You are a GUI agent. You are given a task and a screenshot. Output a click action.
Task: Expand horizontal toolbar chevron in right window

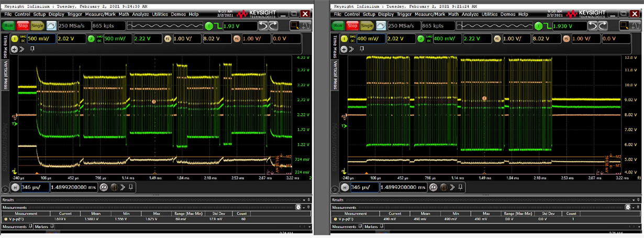pos(452,188)
